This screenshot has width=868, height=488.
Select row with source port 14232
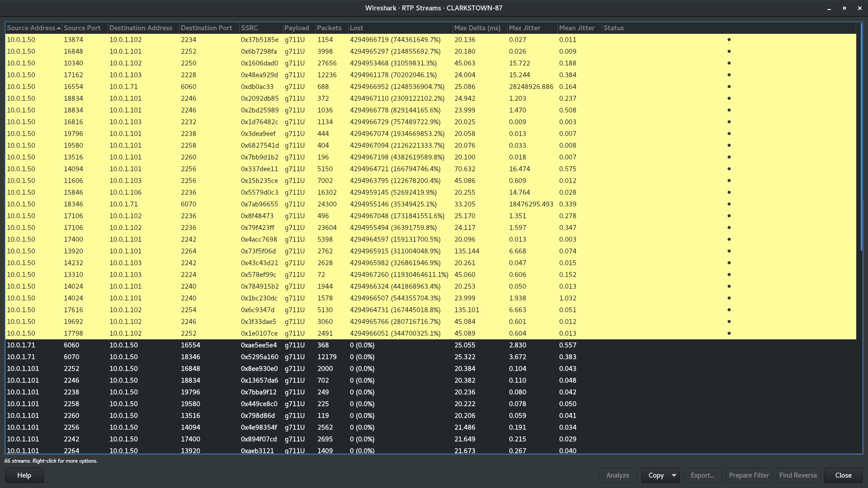click(x=430, y=263)
